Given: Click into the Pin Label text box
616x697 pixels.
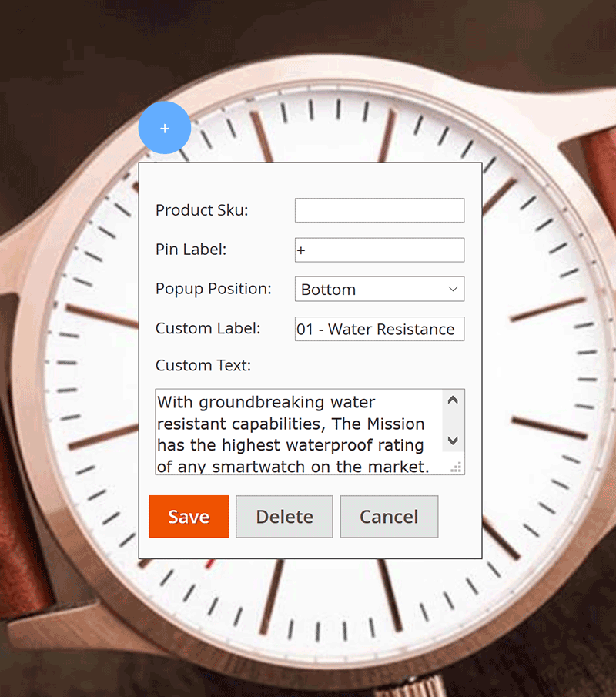Looking at the screenshot, I should point(380,250).
